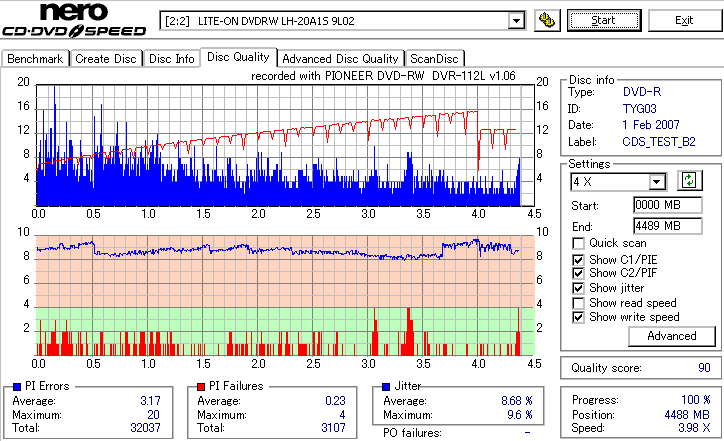Click the PI Failures lower graph
This screenshot has height=441, width=724.
click(285, 296)
